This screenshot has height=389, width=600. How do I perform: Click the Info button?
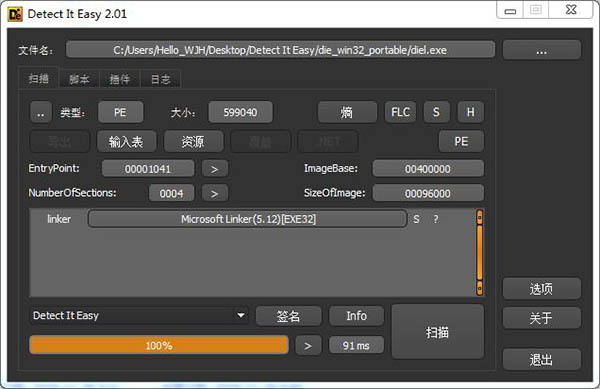click(356, 316)
